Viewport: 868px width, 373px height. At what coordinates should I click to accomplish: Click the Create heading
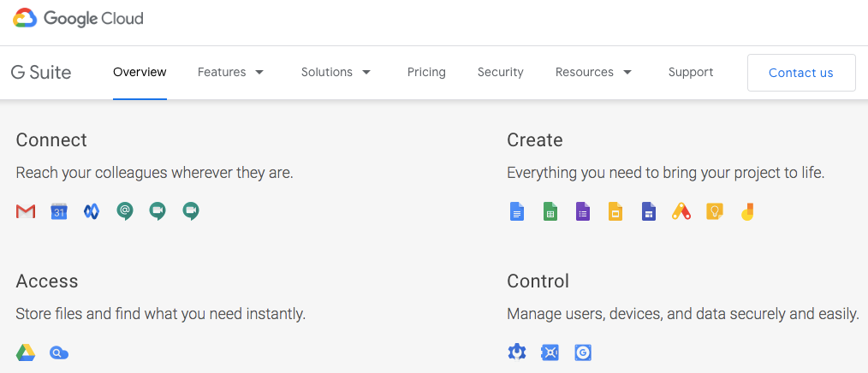(x=535, y=140)
